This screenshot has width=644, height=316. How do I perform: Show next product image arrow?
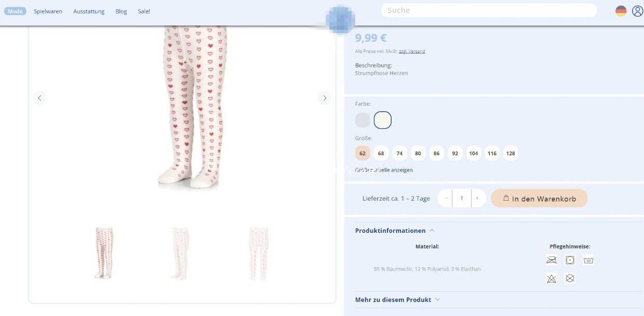click(325, 98)
